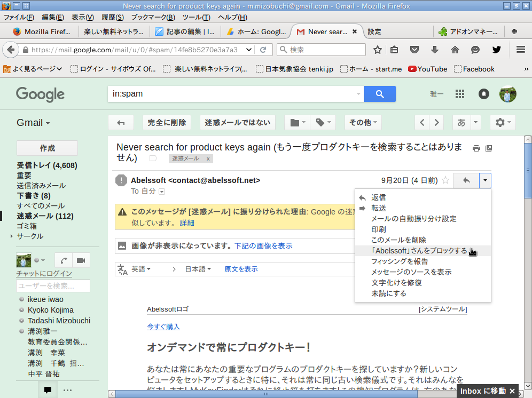This screenshot has width=532, height=398.
Task: Open new browser tab with plus icon
Action: (514, 31)
